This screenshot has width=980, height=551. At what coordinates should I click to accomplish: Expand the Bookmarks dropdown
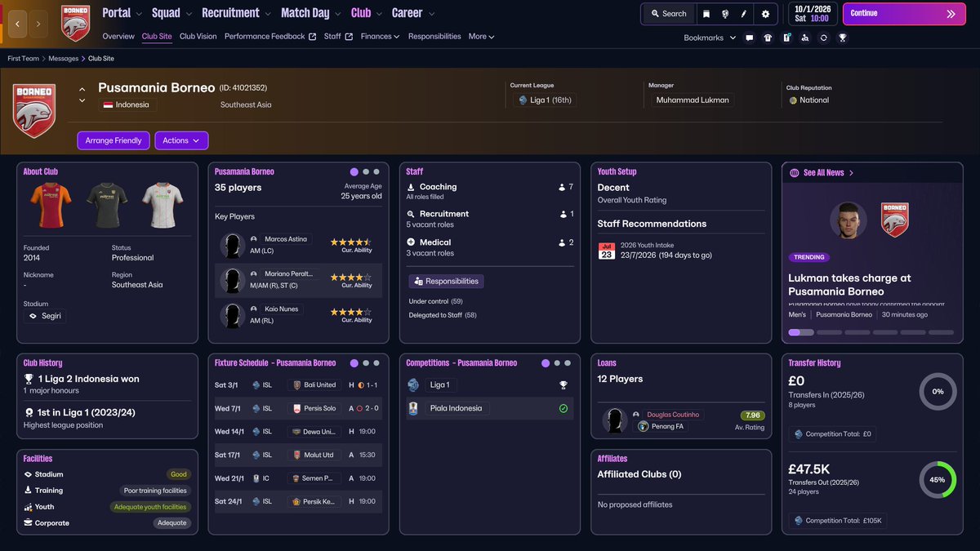click(710, 38)
